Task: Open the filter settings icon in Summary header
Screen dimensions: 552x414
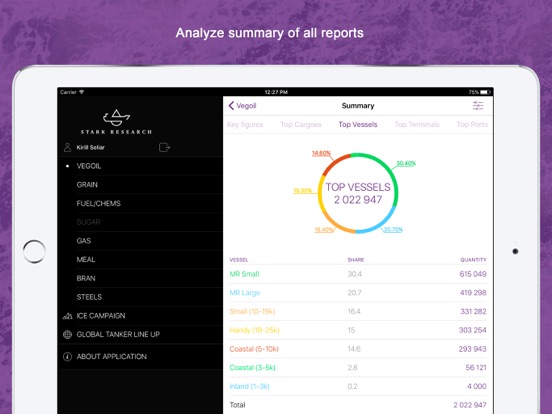Action: coord(478,106)
